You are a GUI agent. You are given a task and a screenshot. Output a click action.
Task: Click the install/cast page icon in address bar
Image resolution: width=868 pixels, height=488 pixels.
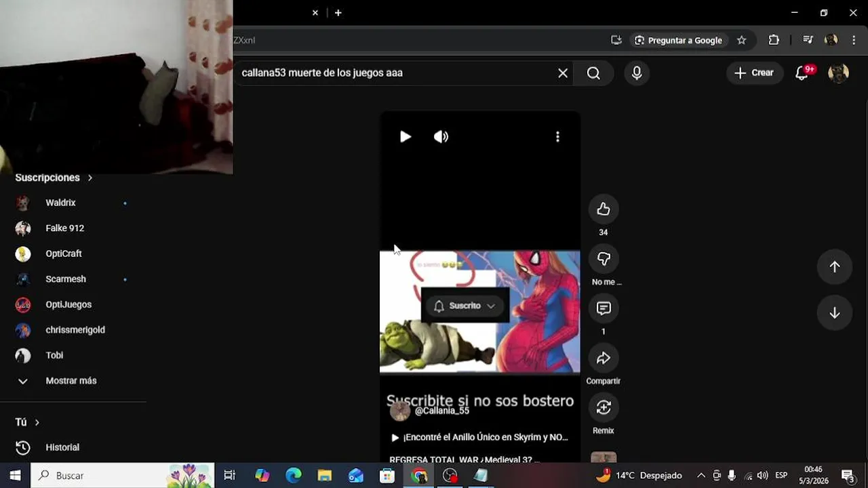point(616,40)
